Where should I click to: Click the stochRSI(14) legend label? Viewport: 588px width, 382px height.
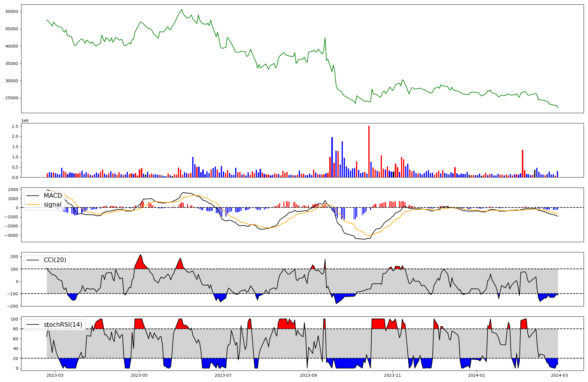[x=63, y=325]
